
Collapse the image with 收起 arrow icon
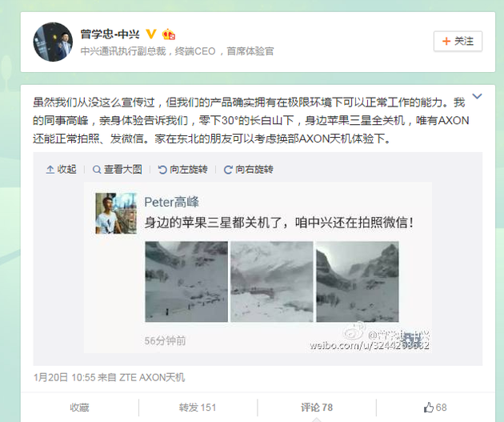click(50, 170)
